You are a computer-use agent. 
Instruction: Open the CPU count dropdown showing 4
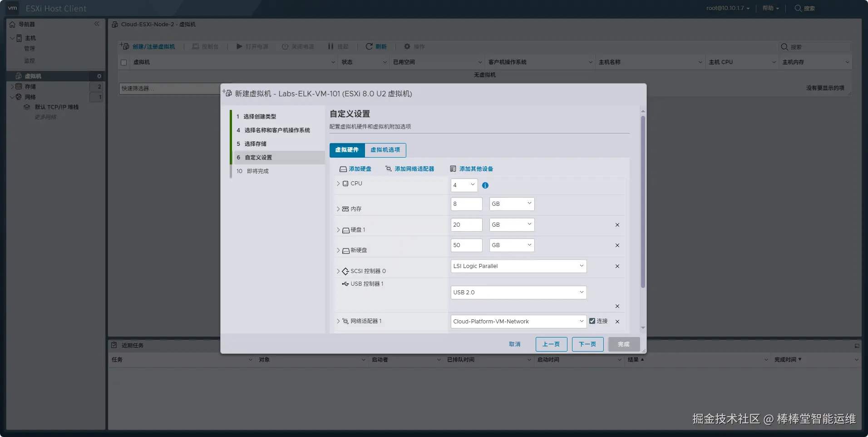[x=464, y=185]
